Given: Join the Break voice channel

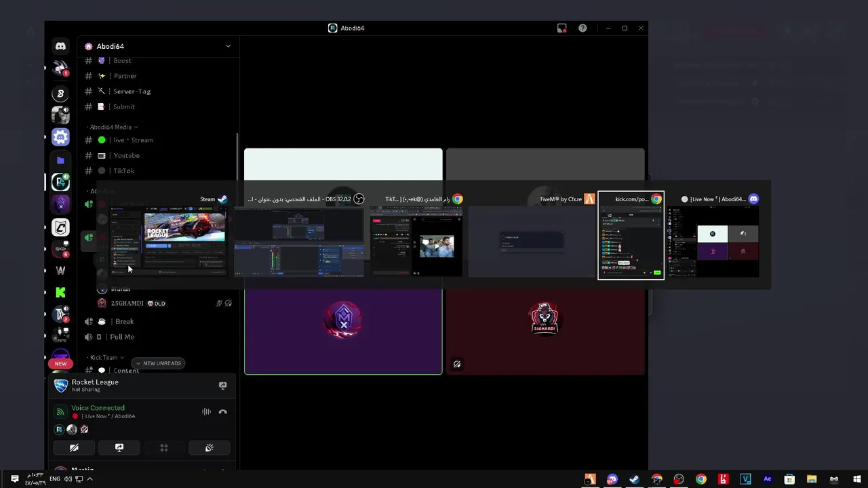Looking at the screenshot, I should click(x=157, y=321).
